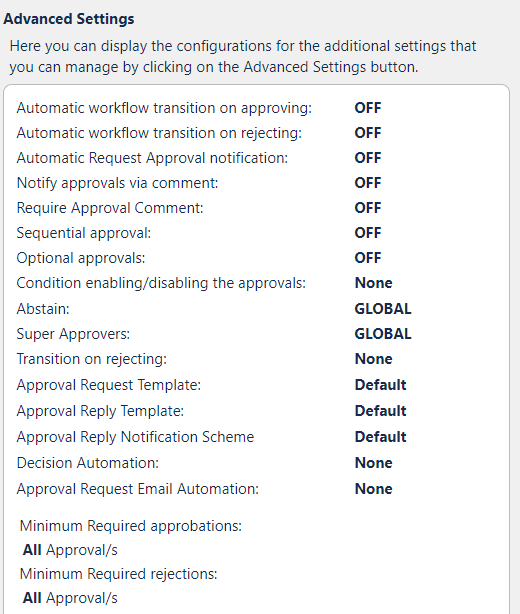Click Default for Approval Request Template

(381, 385)
